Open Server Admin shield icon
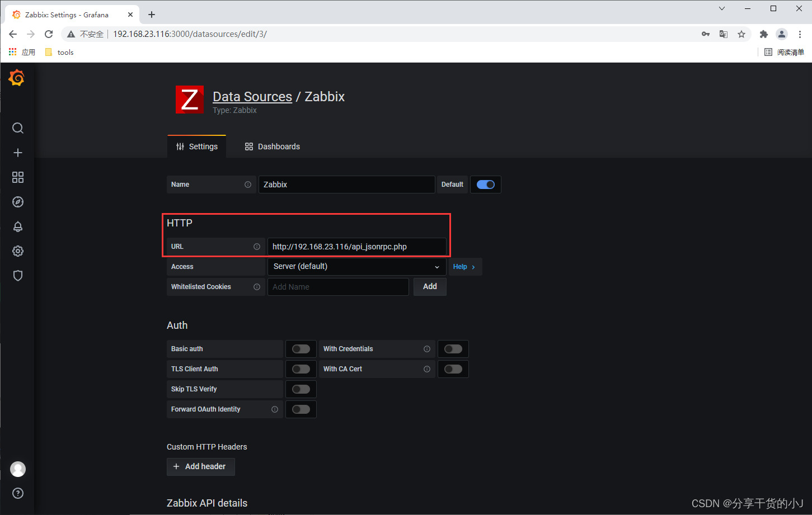Viewport: 812px width, 515px height. pyautogui.click(x=18, y=276)
